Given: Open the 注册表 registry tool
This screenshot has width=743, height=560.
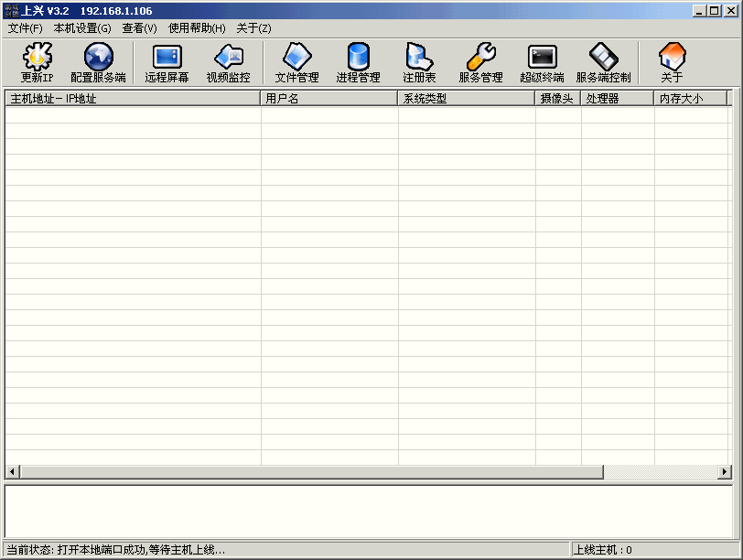Looking at the screenshot, I should pyautogui.click(x=419, y=62).
